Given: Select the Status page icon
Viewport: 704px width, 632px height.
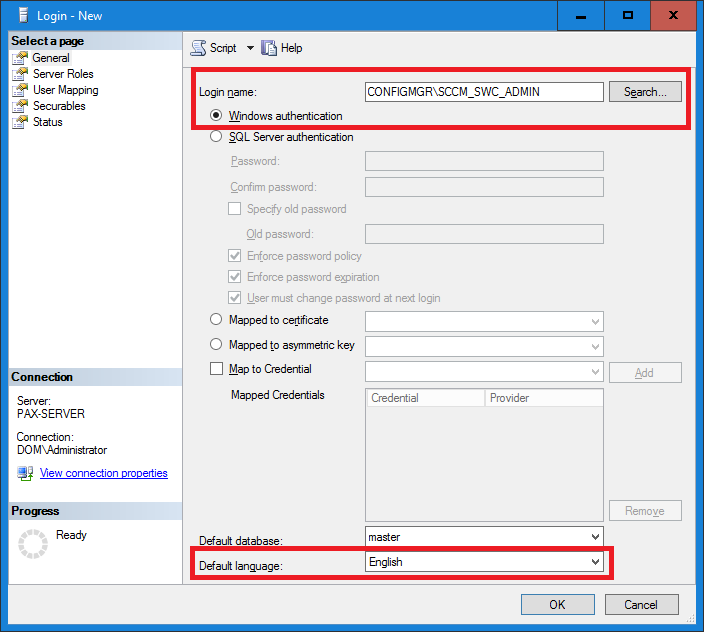Looking at the screenshot, I should tap(19, 122).
